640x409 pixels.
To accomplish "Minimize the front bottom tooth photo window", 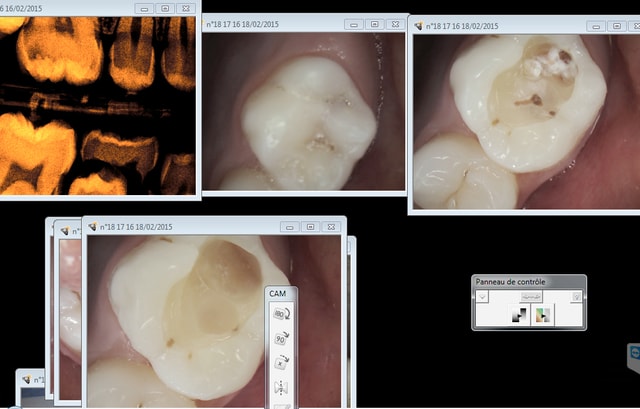I will [x=291, y=227].
